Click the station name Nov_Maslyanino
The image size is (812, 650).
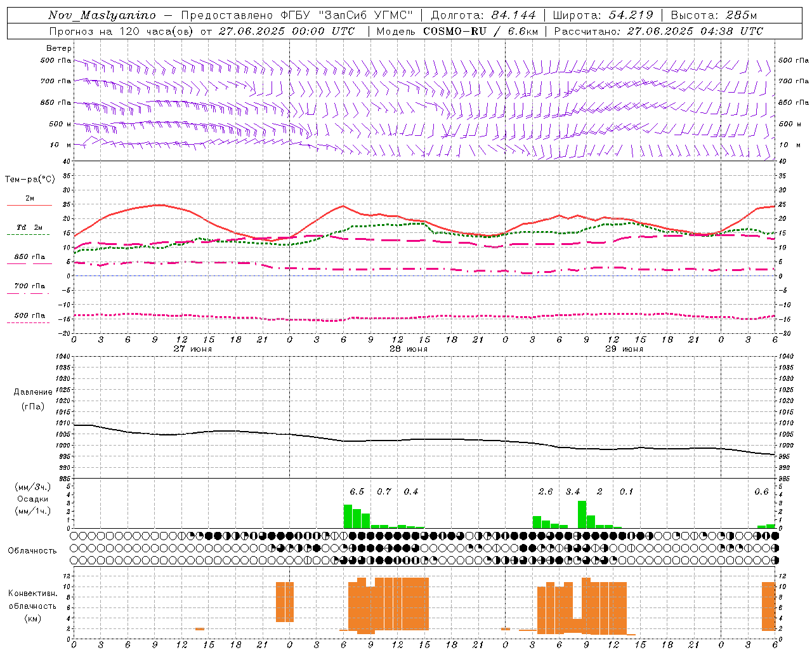pyautogui.click(x=102, y=15)
